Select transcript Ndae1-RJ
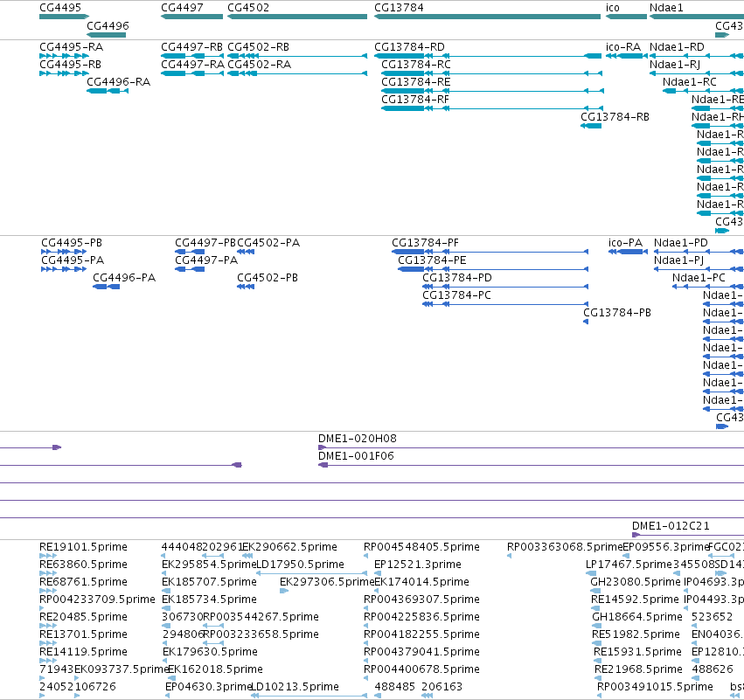This screenshot has width=744, height=700. coord(675,65)
